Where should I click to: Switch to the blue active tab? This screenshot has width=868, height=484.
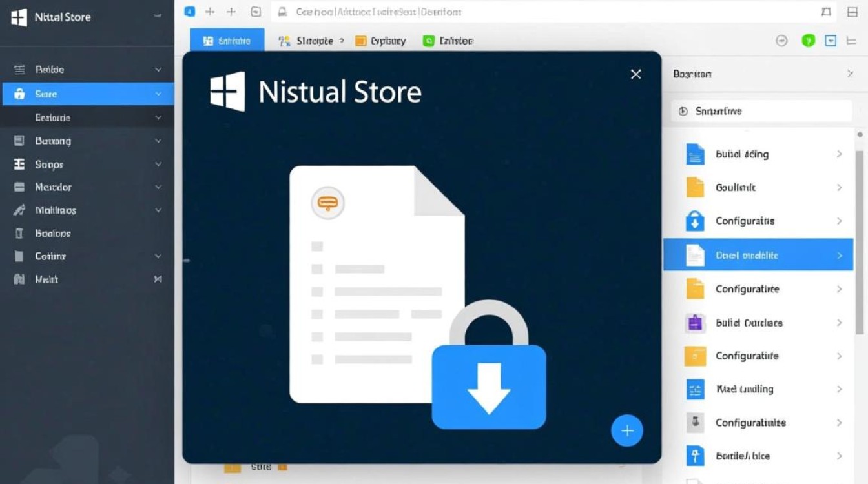[227, 41]
